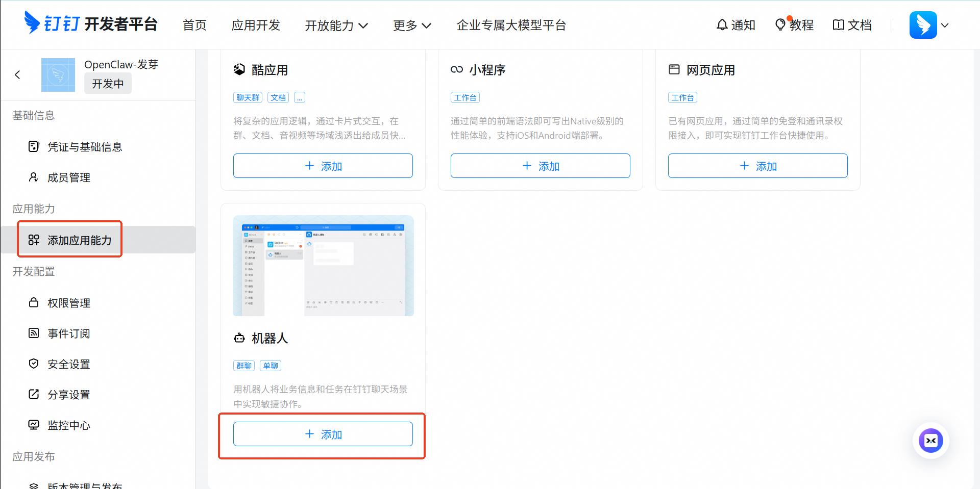Image resolution: width=980 pixels, height=489 pixels.
Task: Open 分享设置 share settings
Action: click(x=68, y=394)
